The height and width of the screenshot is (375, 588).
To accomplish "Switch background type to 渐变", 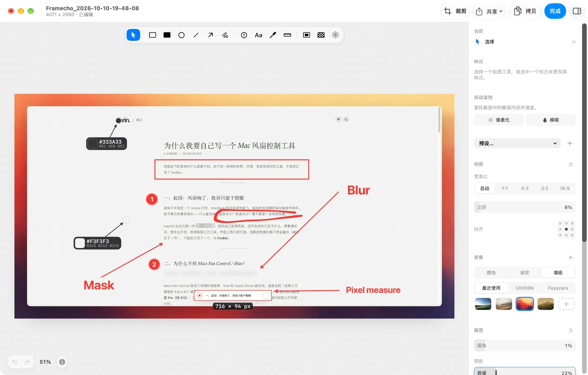I will [525, 273].
